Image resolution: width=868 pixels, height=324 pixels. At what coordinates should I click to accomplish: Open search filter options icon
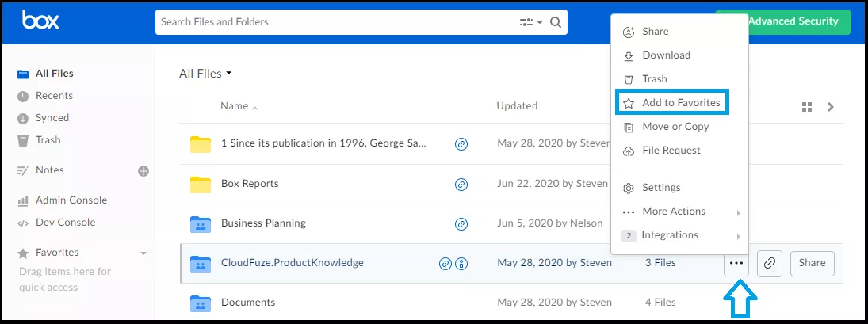pyautogui.click(x=530, y=22)
